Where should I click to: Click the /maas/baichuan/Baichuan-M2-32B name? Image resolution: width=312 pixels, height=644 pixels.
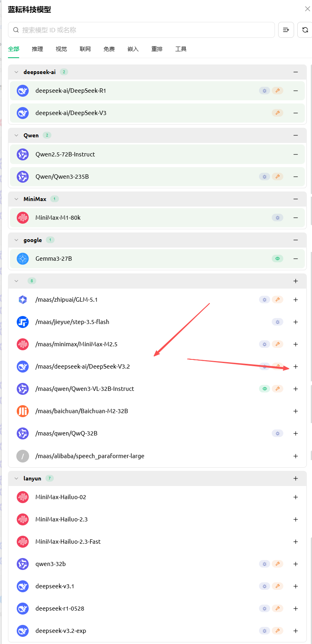(82, 411)
